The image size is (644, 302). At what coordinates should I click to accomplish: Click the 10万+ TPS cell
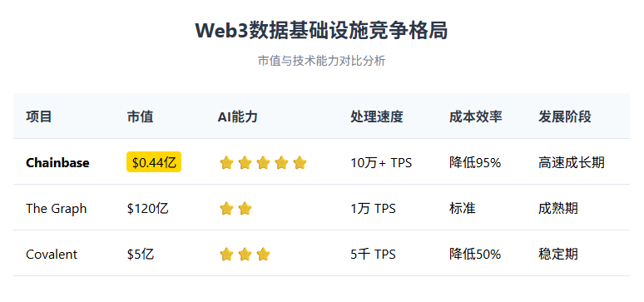(381, 163)
